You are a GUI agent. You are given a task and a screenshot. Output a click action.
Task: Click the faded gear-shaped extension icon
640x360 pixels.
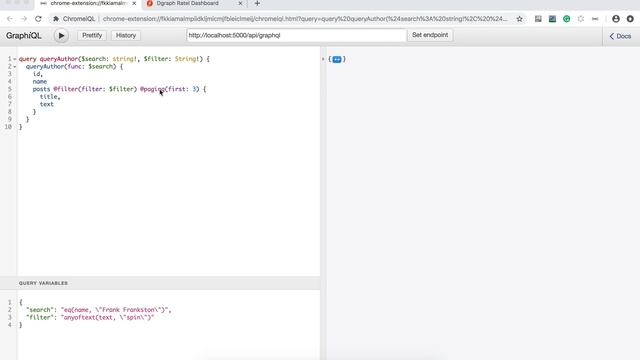[x=581, y=19]
